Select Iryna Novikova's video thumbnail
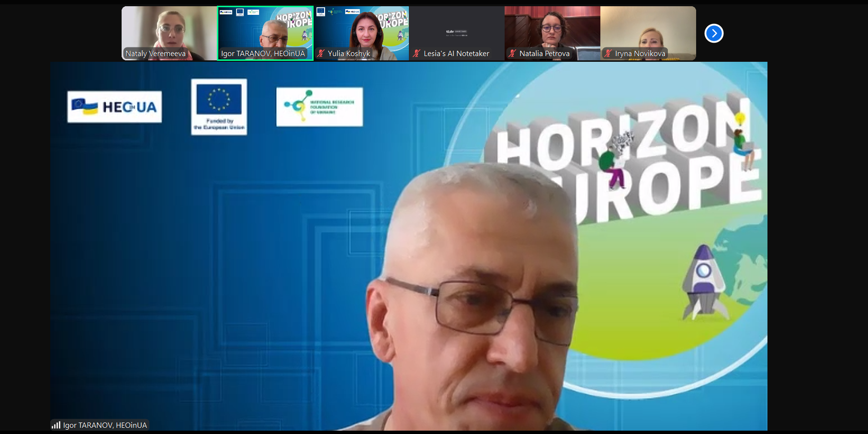 click(x=648, y=33)
